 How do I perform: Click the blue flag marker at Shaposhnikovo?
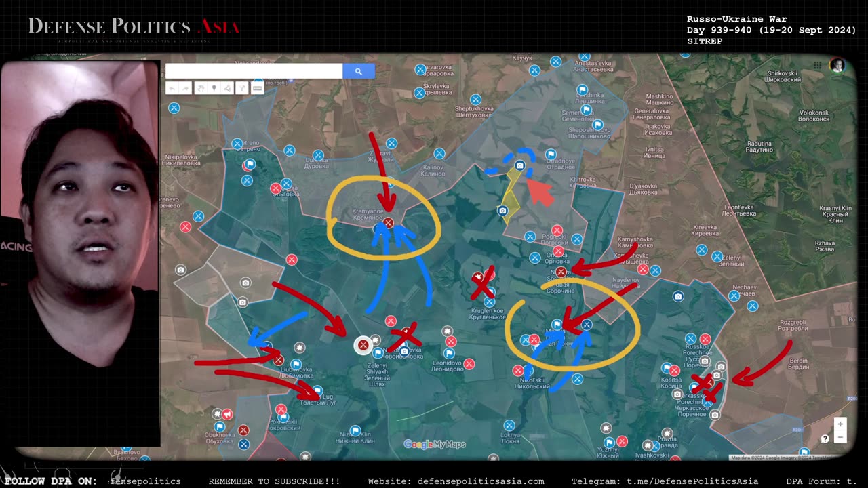coord(597,125)
